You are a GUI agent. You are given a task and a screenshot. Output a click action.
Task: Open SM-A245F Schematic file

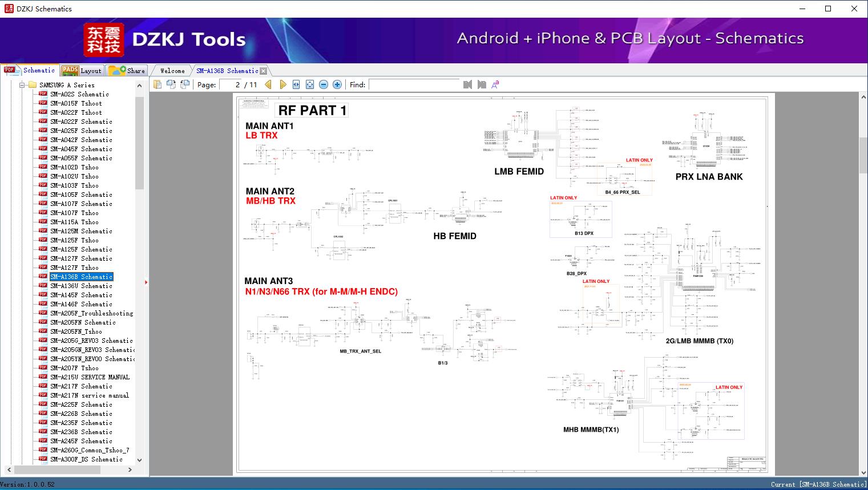click(81, 441)
